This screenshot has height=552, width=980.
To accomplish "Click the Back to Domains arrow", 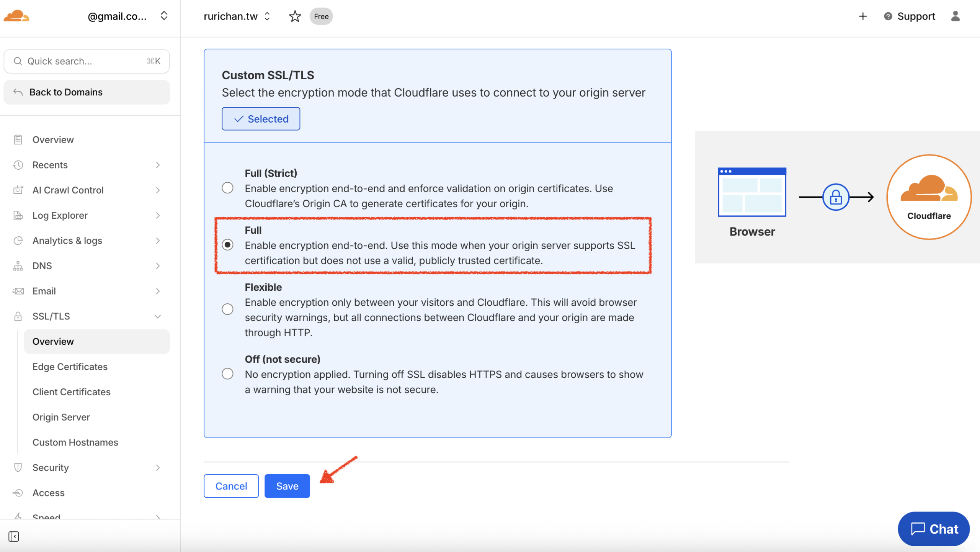I will [x=18, y=92].
